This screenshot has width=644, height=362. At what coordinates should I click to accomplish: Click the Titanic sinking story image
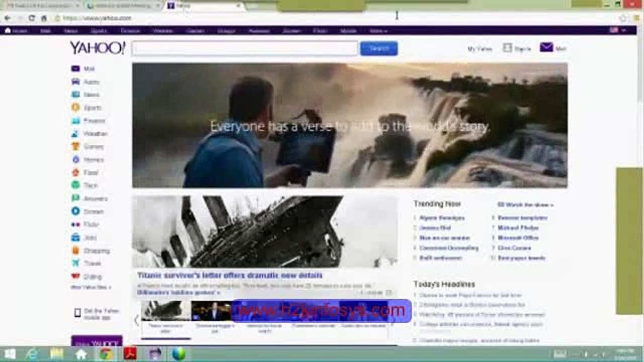coord(265,232)
